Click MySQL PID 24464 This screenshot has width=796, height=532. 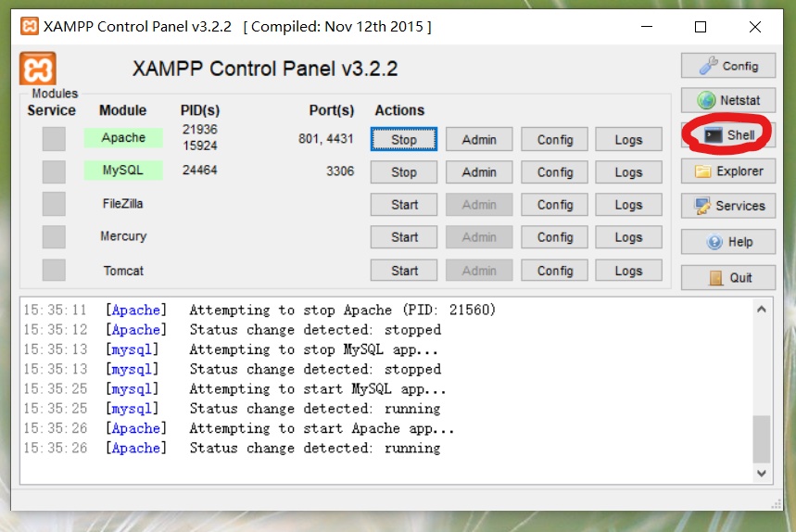[x=199, y=170]
